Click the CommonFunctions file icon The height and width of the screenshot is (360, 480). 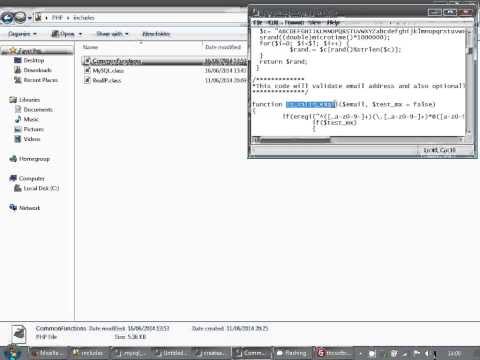coord(87,61)
